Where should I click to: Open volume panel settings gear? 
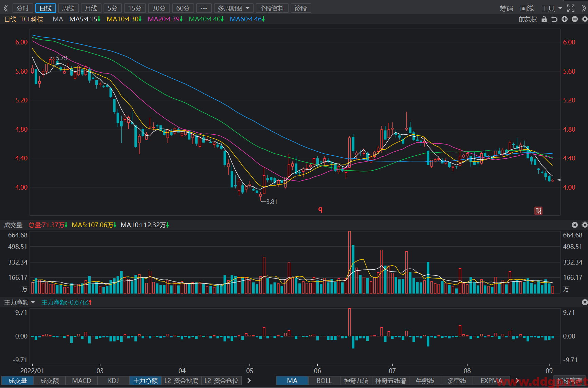(585, 225)
